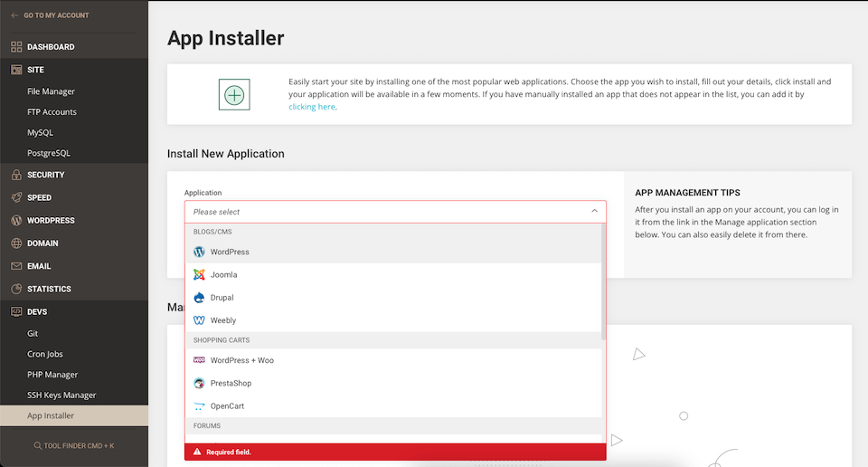Click the OpenCart cart icon

[199, 406]
